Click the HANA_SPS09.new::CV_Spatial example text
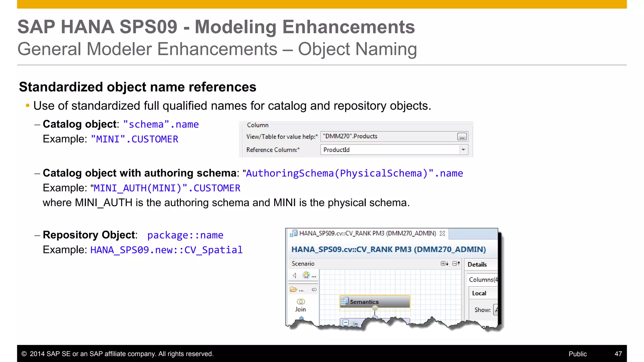644x362 pixels. (166, 250)
